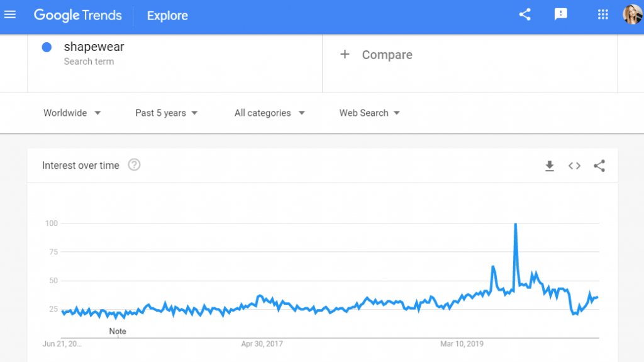Open the account profile avatar
Image resolution: width=644 pixels, height=362 pixels.
(633, 14)
